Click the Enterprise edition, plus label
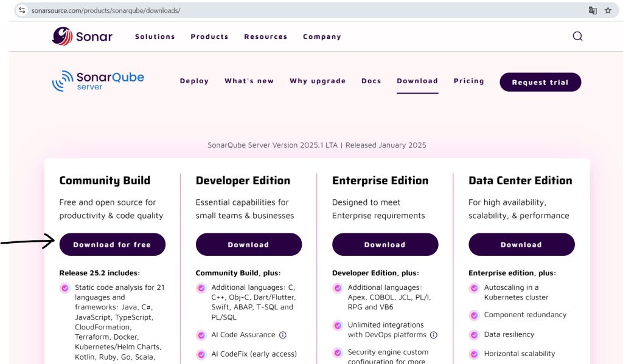Image resolution: width=623 pixels, height=364 pixels. 512,273
